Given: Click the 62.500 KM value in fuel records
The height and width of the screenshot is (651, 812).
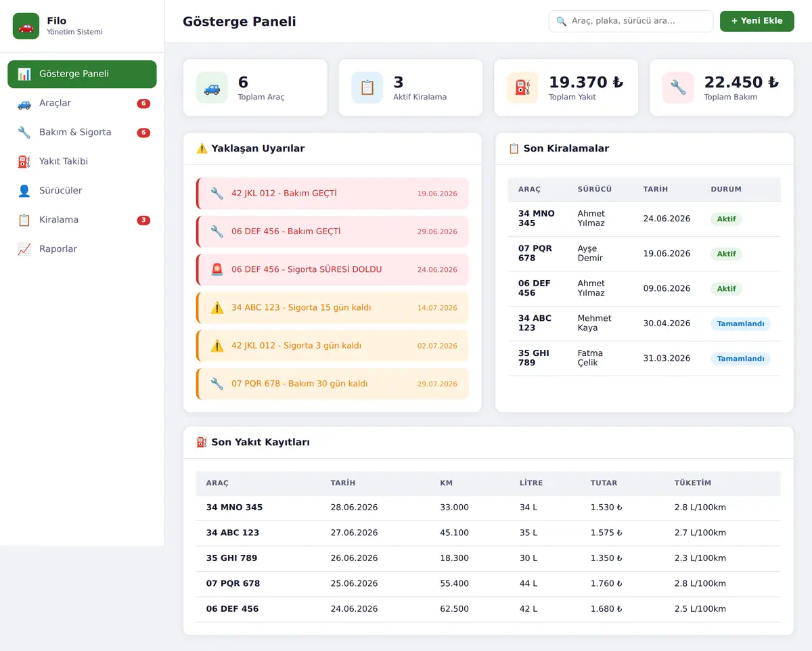Looking at the screenshot, I should [454, 609].
